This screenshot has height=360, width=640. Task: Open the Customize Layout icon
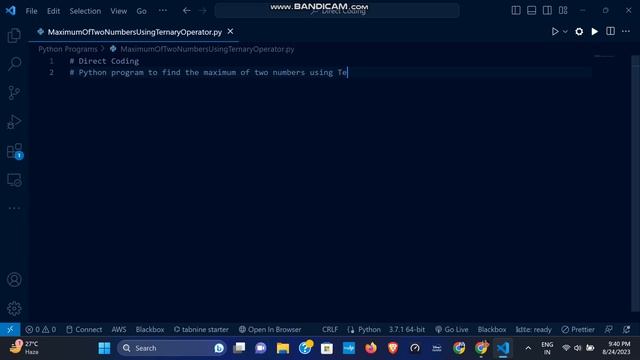[563, 11]
